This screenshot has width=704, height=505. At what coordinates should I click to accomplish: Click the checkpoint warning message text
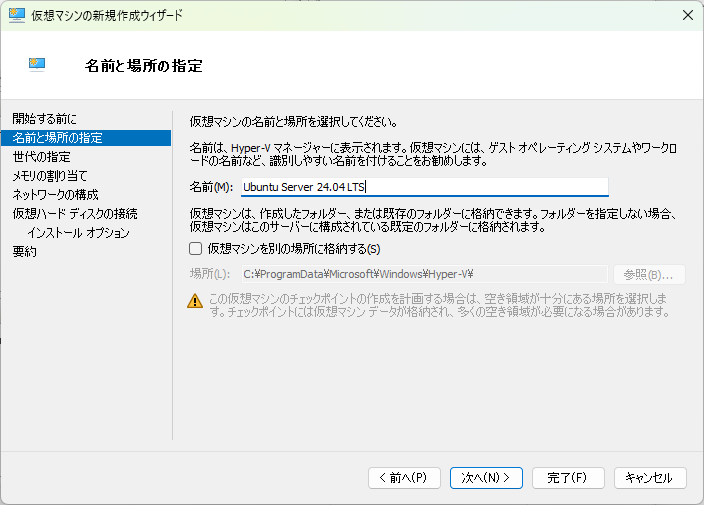[440, 305]
